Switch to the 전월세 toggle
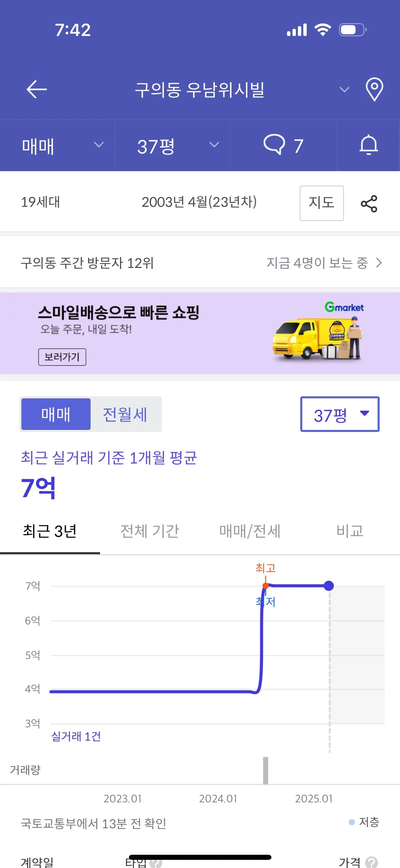 point(125,414)
